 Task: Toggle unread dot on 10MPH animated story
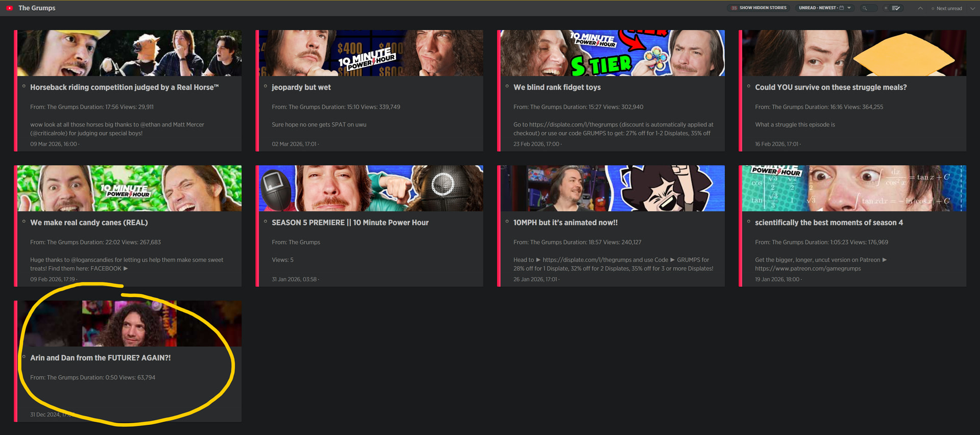point(507,222)
